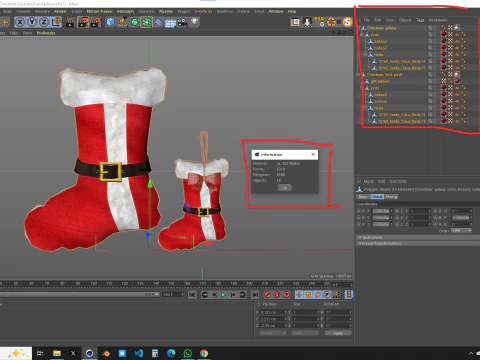Toggle the P.X animation circle in Coordinates
Screen dimensions: 480x360
pyautogui.click(x=359, y=211)
